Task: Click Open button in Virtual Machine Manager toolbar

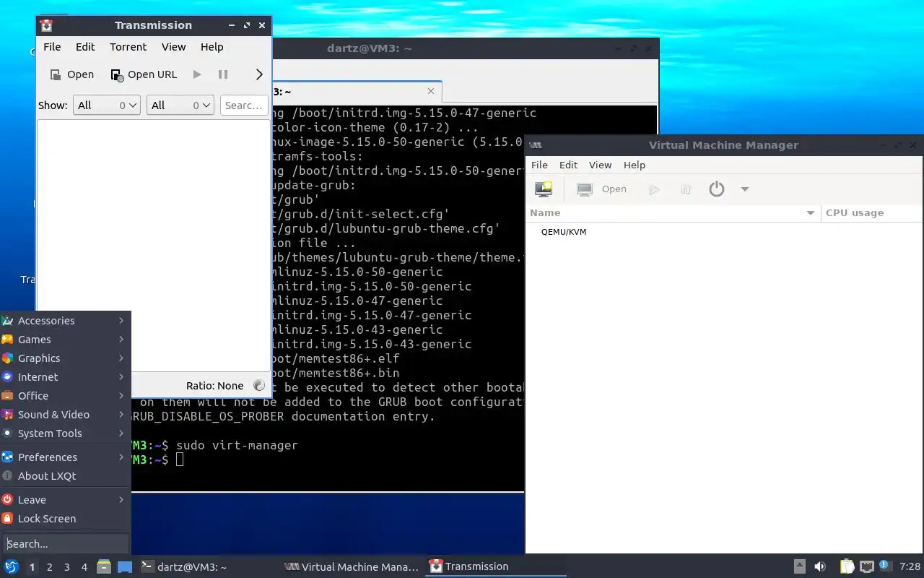Action: 602,189
